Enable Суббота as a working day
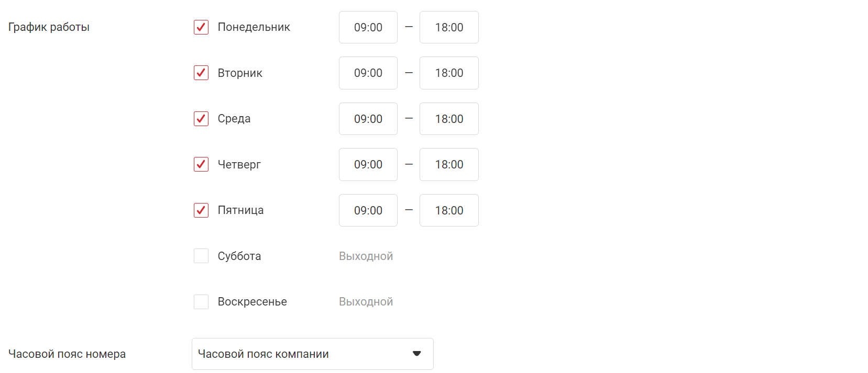This screenshot has height=373, width=868. pos(201,256)
